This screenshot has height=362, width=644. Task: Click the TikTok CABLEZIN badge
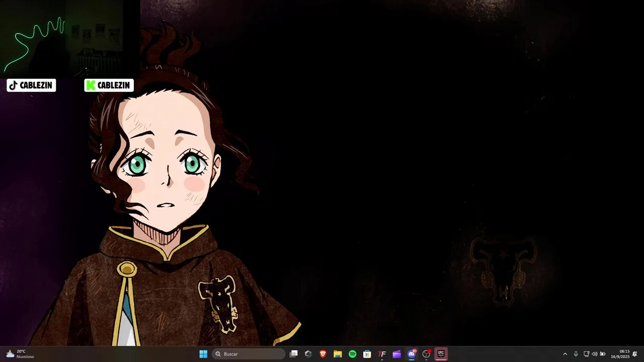(31, 85)
